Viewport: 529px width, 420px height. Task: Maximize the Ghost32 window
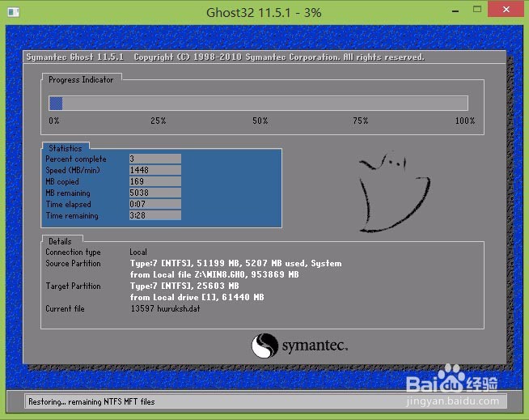(x=477, y=10)
